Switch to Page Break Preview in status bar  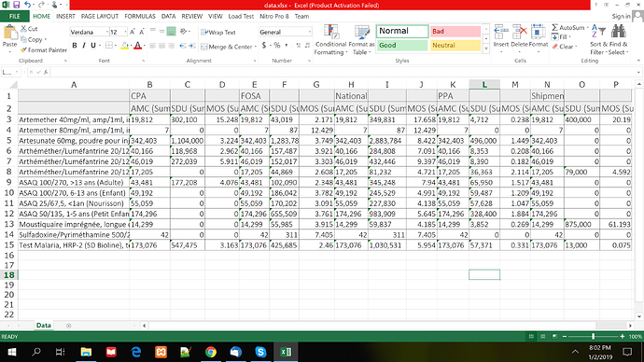click(554, 337)
